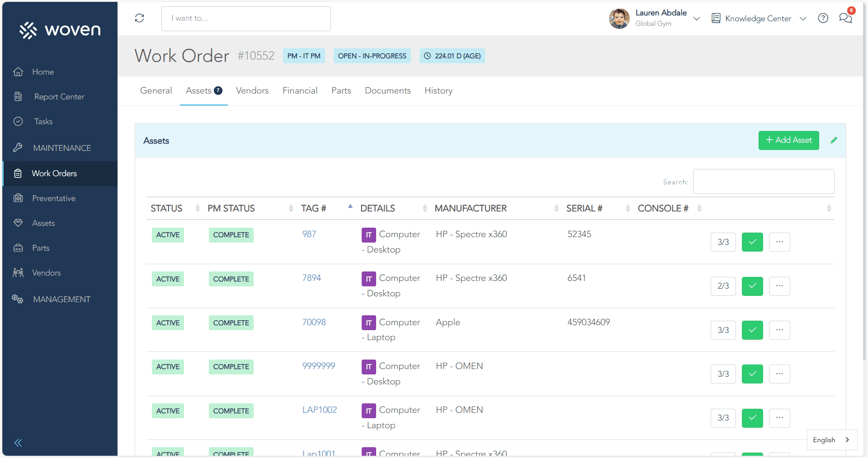Switch to the Documents tab
The width and height of the screenshot is (868, 458).
click(388, 91)
